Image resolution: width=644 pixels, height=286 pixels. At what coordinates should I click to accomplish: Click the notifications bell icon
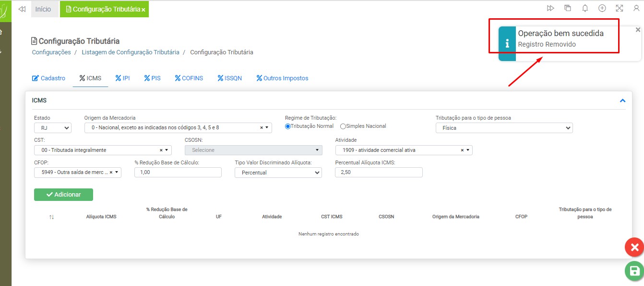[x=585, y=8]
